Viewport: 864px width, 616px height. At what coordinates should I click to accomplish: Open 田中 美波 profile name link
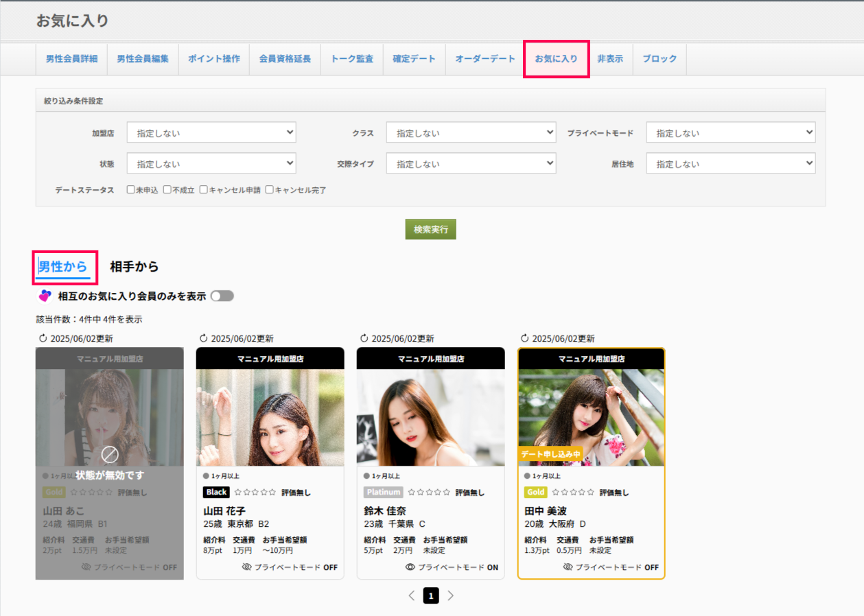point(546,511)
